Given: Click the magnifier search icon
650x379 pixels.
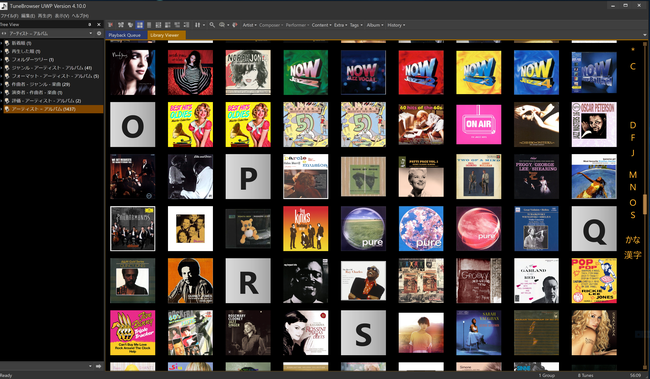Looking at the screenshot, I should tap(212, 25).
